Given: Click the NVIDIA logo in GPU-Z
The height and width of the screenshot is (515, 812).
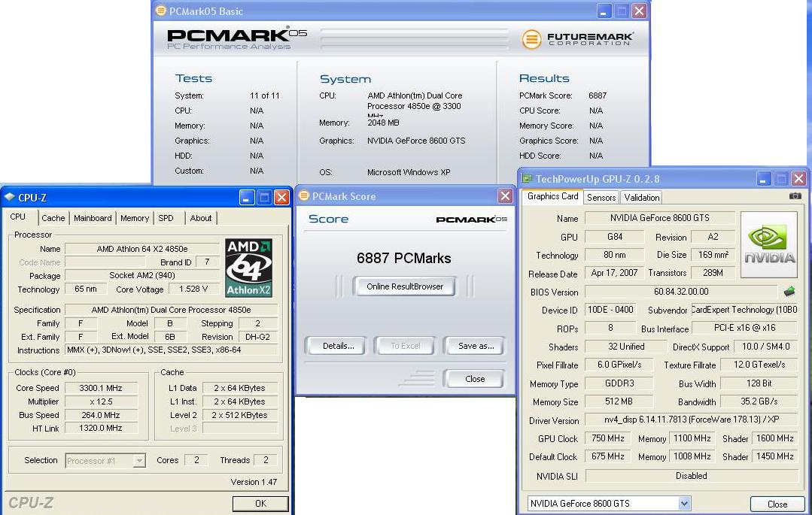Looking at the screenshot, I should 769,246.
